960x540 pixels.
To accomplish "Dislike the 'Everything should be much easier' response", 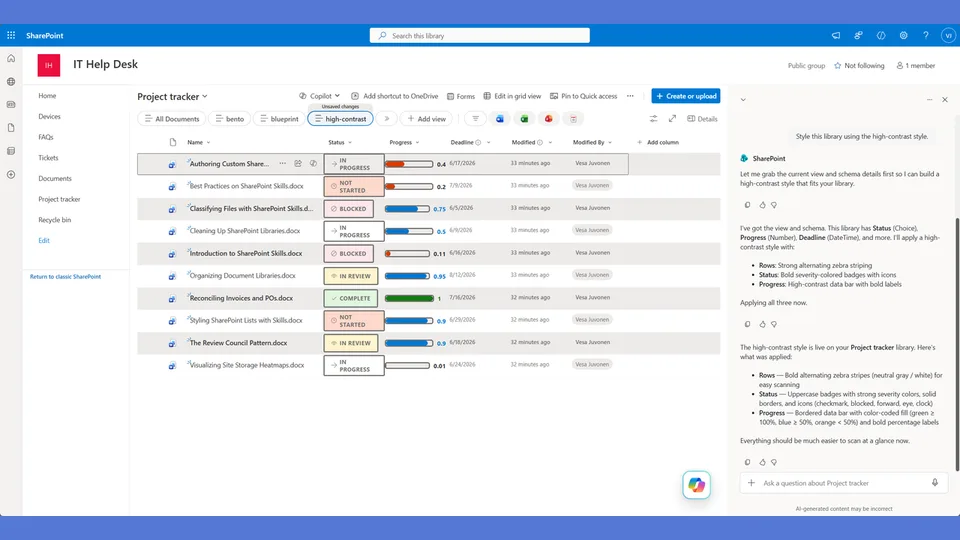I will coord(774,462).
